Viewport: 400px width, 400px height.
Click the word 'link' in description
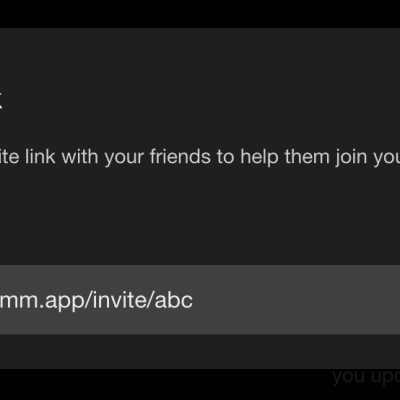[40, 156]
